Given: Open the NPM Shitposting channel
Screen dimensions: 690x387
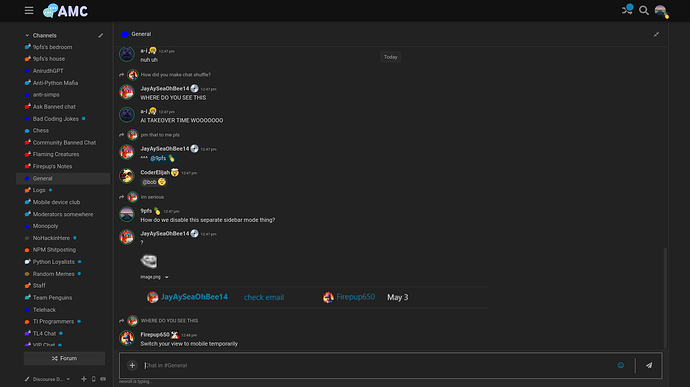Looking at the screenshot, I should pos(63,250).
